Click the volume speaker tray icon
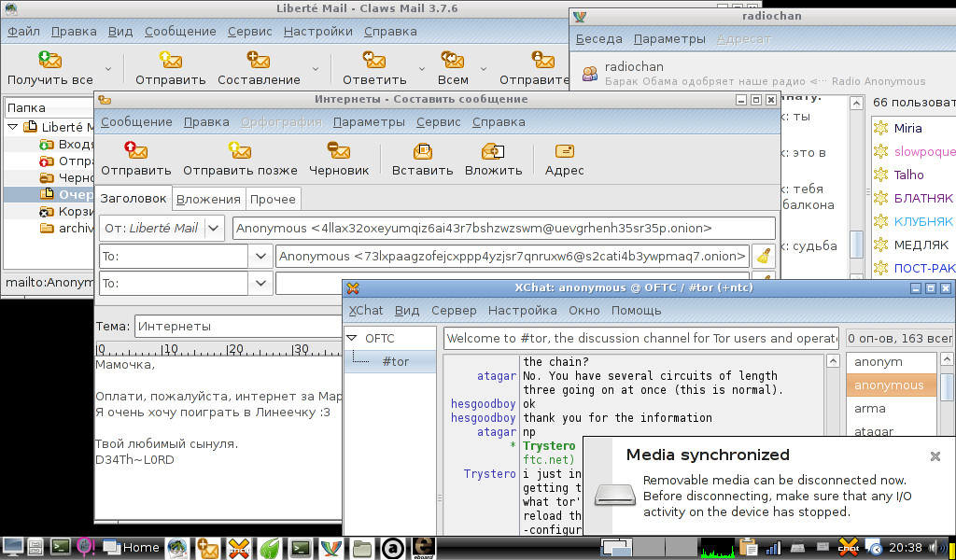Image resolution: width=956 pixels, height=560 pixels. 937,547
